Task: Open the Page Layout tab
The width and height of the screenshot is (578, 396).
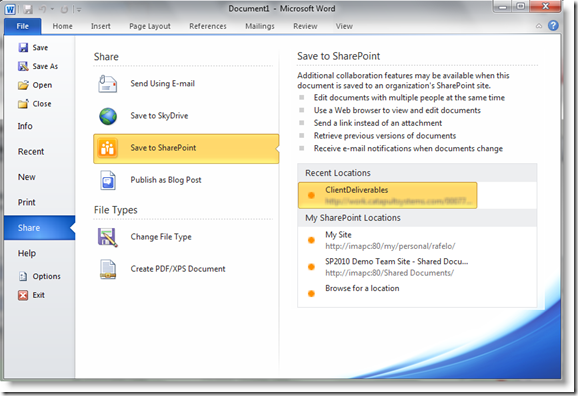Action: click(150, 26)
